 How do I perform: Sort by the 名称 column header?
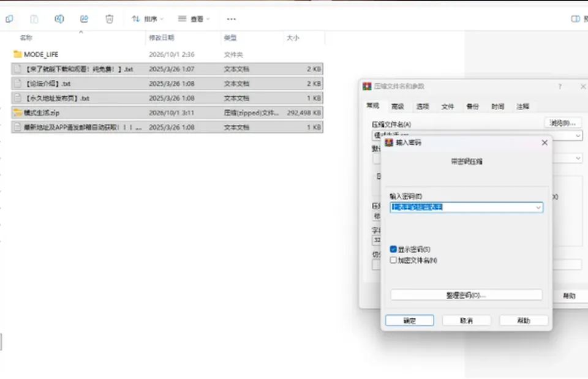pyautogui.click(x=26, y=37)
